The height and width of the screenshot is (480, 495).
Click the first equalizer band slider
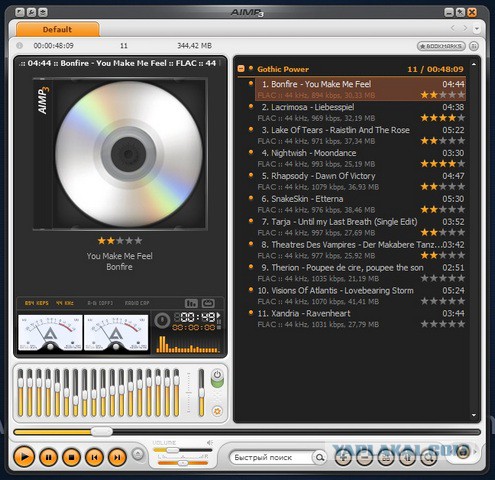coord(21,393)
